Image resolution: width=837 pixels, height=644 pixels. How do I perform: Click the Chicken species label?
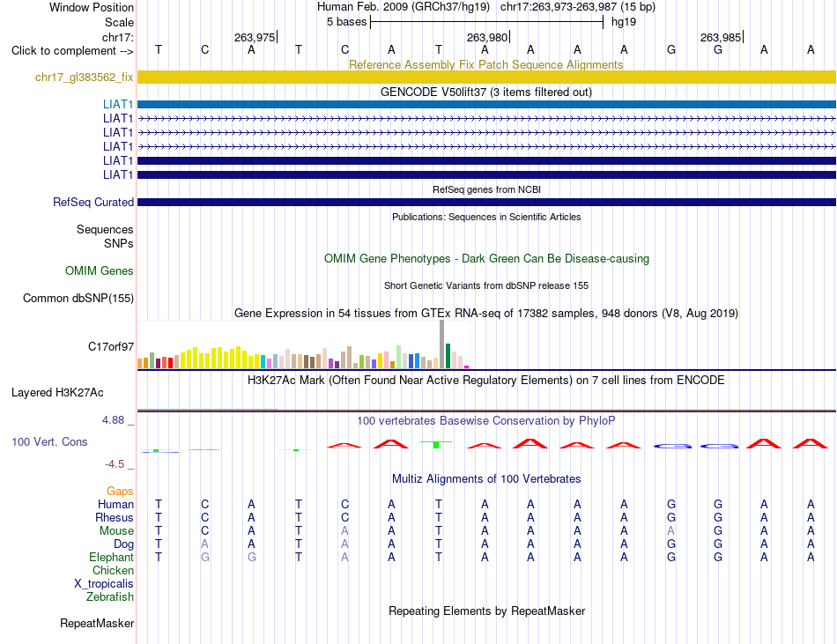(113, 570)
